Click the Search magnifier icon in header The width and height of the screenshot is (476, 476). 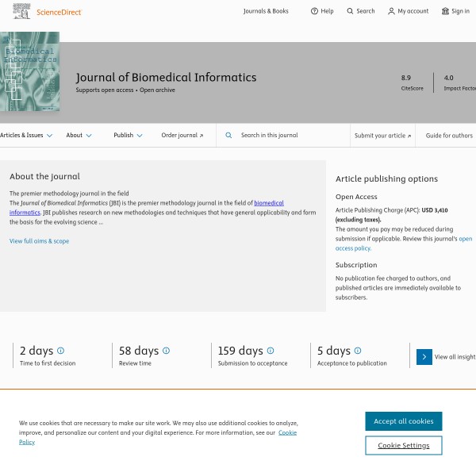(x=351, y=11)
